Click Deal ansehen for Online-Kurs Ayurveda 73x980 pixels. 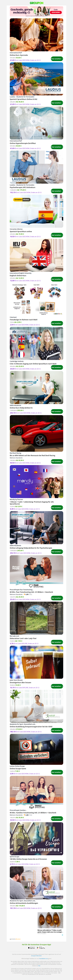coord(57,59)
